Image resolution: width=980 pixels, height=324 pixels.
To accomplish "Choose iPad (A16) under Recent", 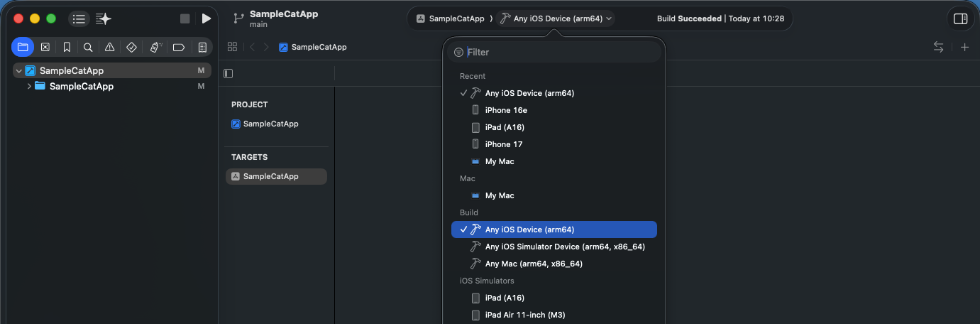I will pyautogui.click(x=554, y=127).
